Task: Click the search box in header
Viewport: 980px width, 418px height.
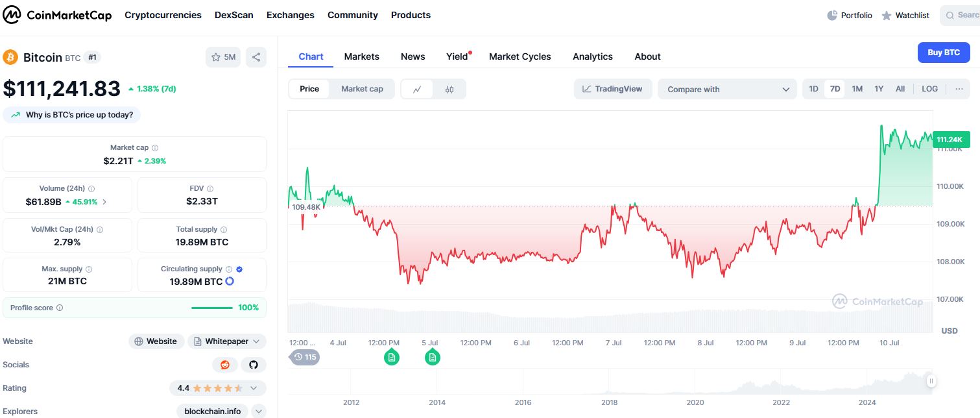Action: coord(960,15)
